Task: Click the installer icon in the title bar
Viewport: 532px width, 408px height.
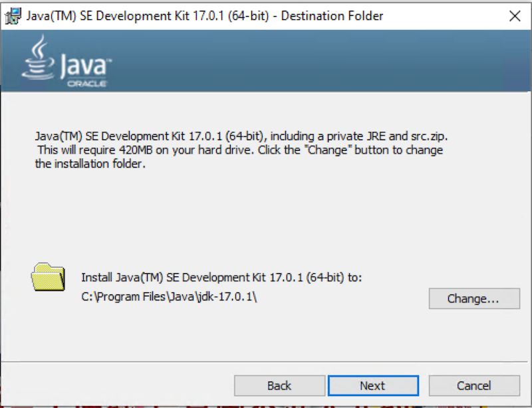Action: pos(13,15)
